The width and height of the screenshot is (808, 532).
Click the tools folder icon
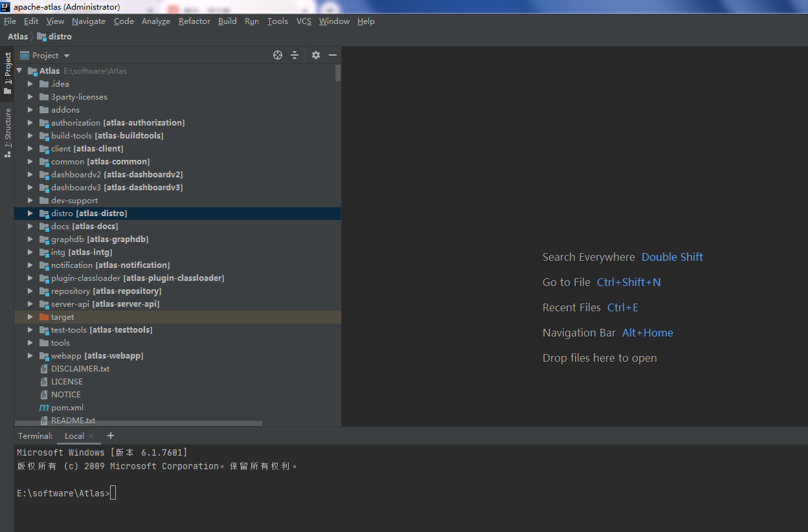(44, 343)
